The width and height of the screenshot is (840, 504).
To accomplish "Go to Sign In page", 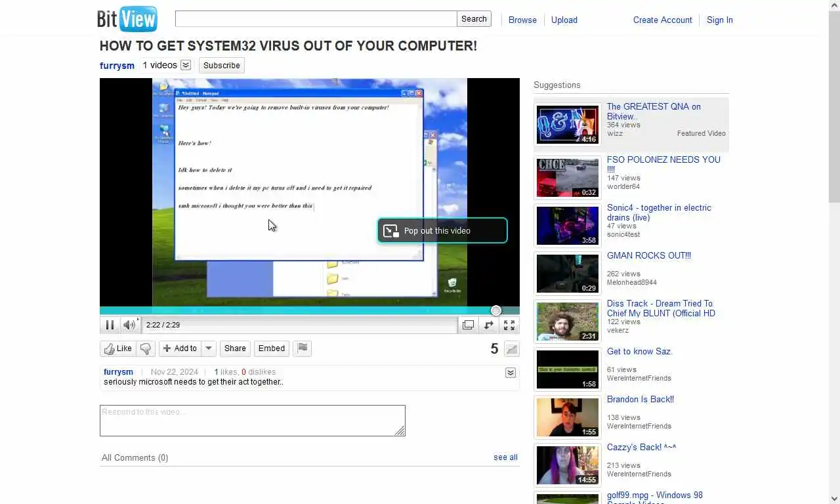I will pyautogui.click(x=720, y=20).
